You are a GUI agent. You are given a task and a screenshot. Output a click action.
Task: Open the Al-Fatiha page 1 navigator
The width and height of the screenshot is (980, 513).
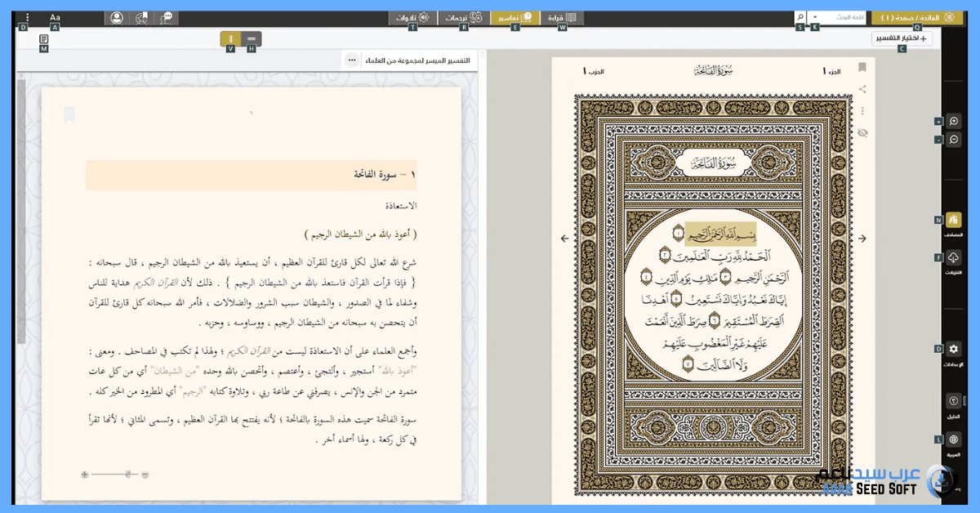tap(916, 17)
